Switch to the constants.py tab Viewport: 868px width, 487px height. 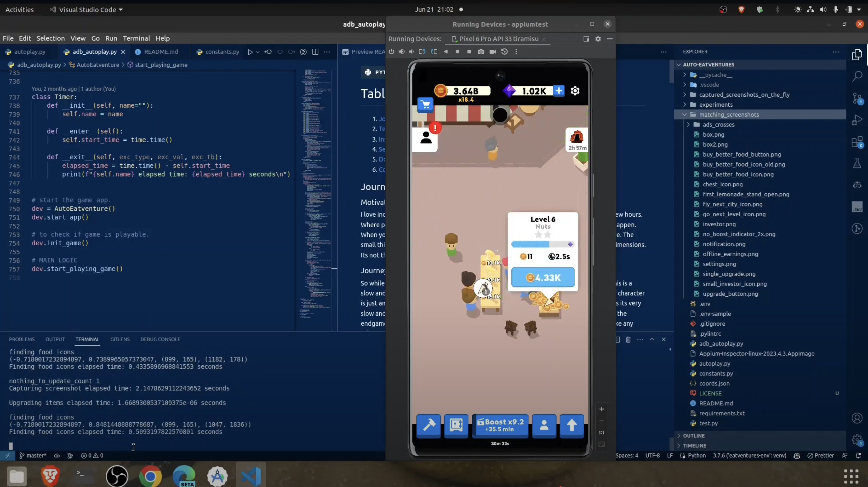tap(222, 52)
